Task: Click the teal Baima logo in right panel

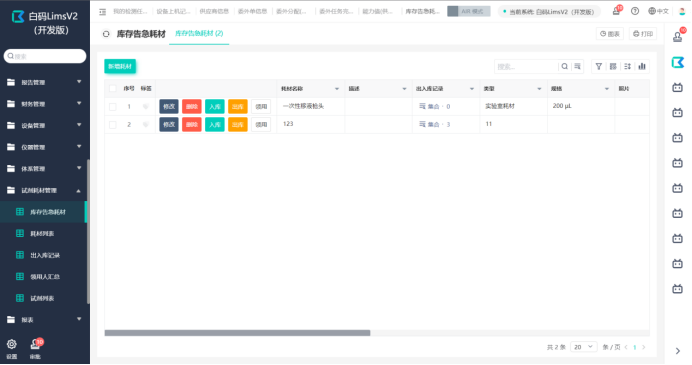Action: (x=678, y=62)
